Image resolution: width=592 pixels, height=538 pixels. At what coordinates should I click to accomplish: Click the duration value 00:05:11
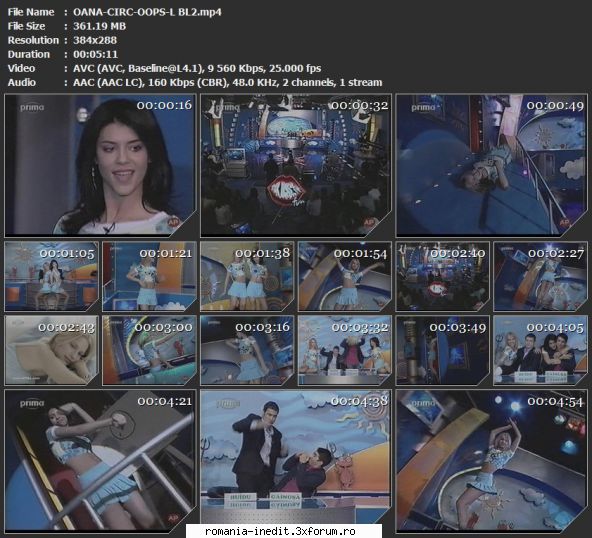(96, 54)
